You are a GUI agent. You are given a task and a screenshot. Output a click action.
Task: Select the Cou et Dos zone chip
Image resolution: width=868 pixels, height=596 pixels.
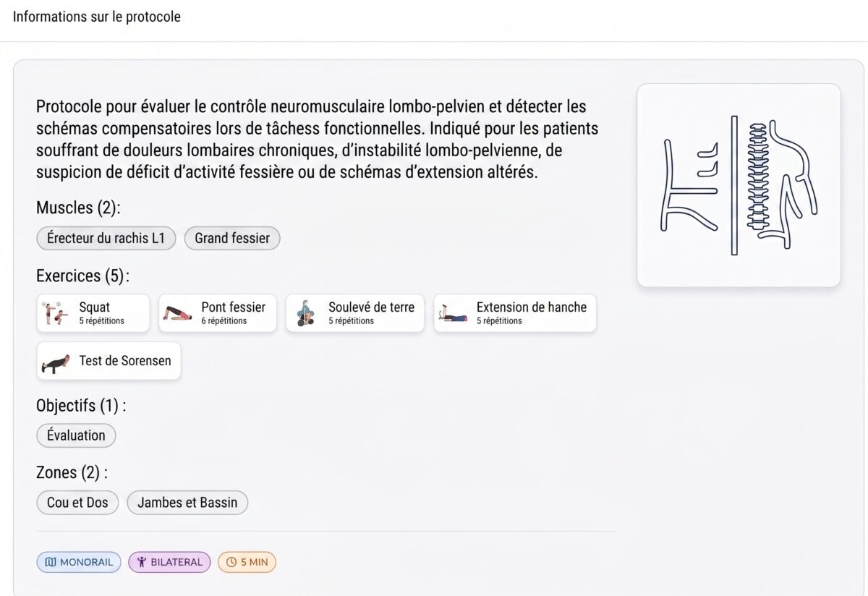pos(77,503)
